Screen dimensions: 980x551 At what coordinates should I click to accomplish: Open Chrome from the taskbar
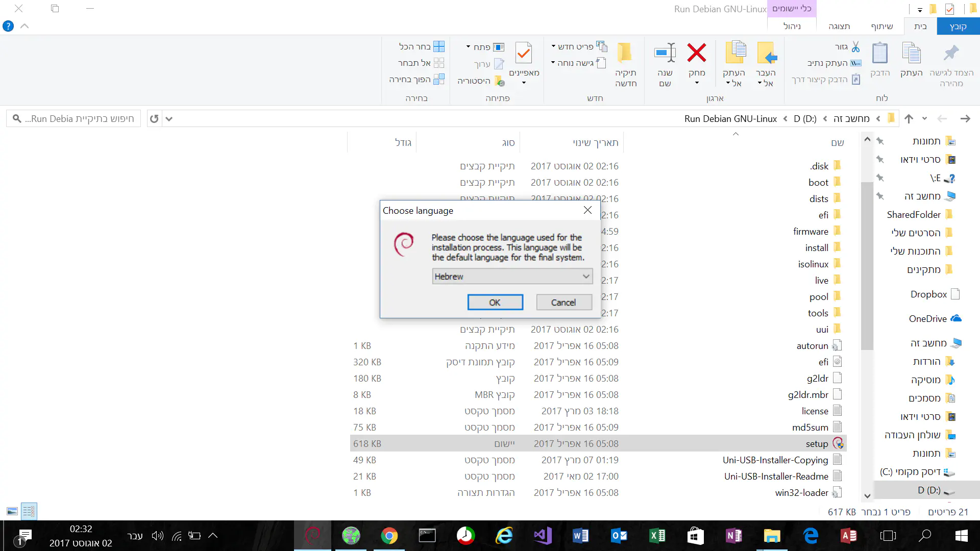pos(389,536)
